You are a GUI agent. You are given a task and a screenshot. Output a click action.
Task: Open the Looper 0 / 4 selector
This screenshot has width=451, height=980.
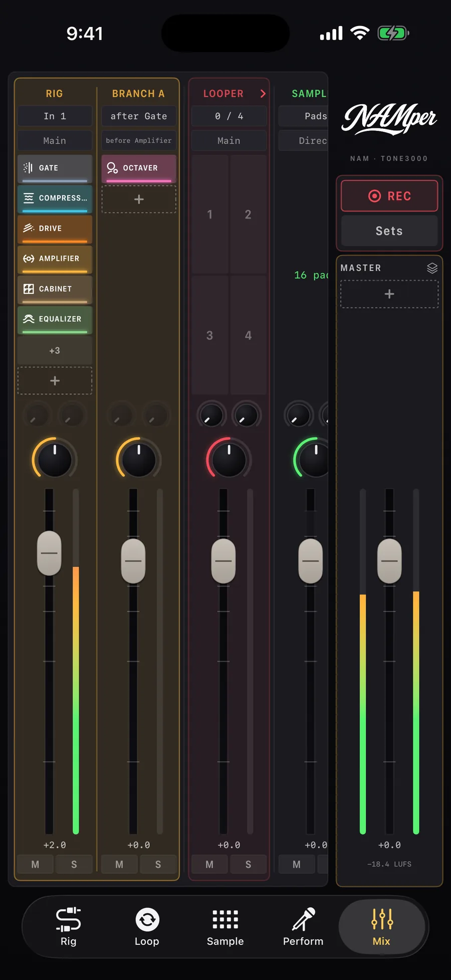coord(229,116)
